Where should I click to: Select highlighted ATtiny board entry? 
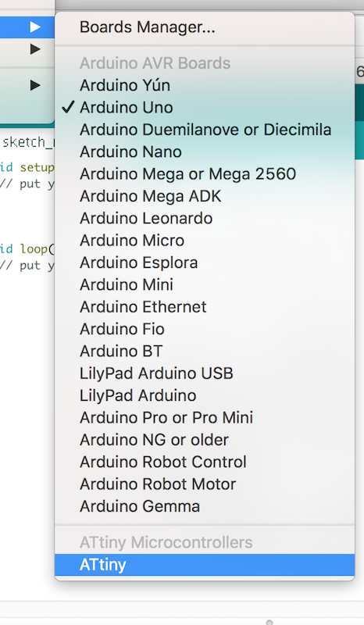[205, 565]
